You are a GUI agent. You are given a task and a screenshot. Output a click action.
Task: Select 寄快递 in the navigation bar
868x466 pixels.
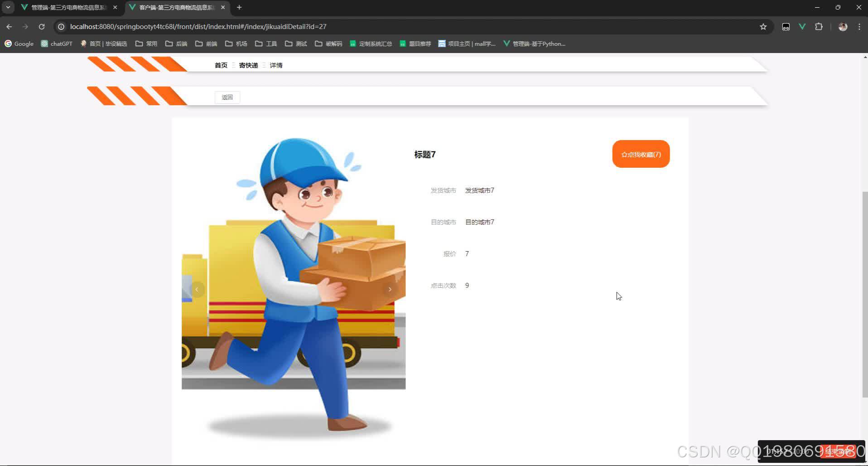[x=248, y=65]
